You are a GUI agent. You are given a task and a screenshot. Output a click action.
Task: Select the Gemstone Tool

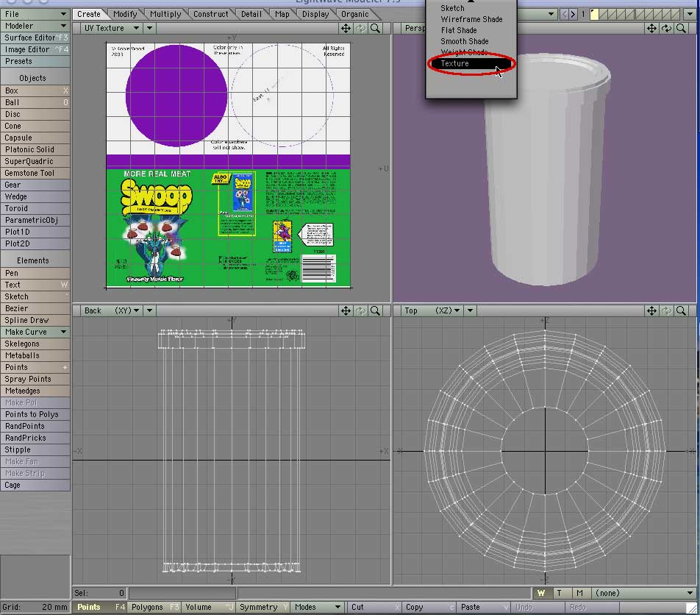pos(35,174)
